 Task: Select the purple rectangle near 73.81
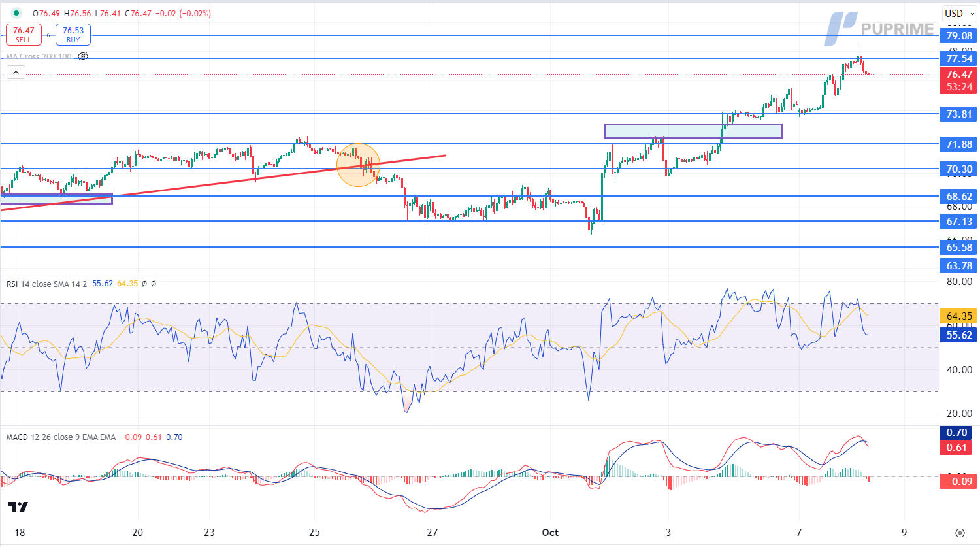click(693, 131)
